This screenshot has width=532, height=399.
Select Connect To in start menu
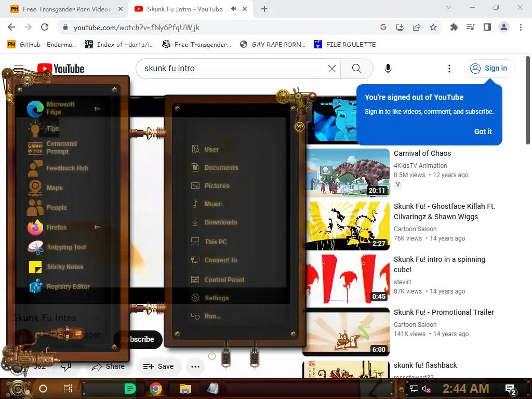[214, 260]
